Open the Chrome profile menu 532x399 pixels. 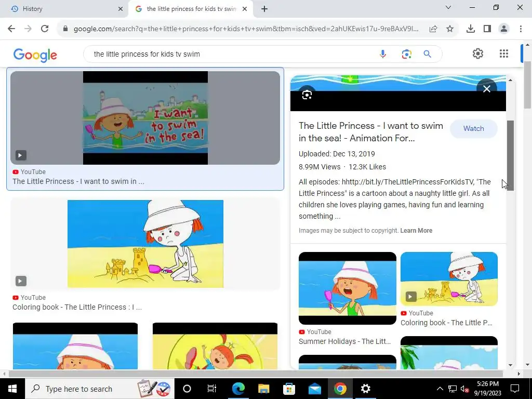pos(504,29)
